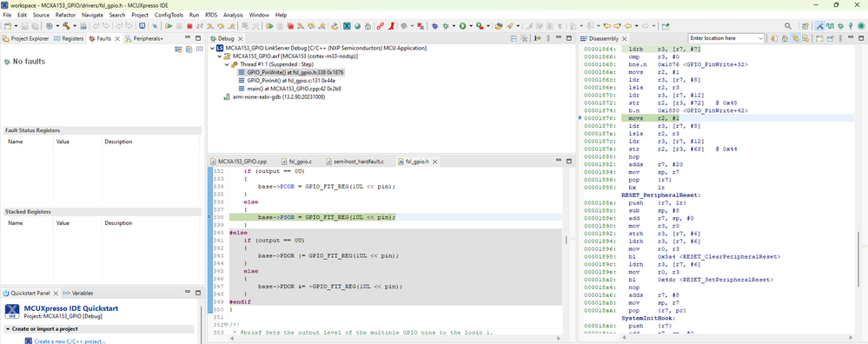Viewport: 868px width, 344px height.
Task: Click the Build hammer toolbar icon
Action: pos(66,26)
